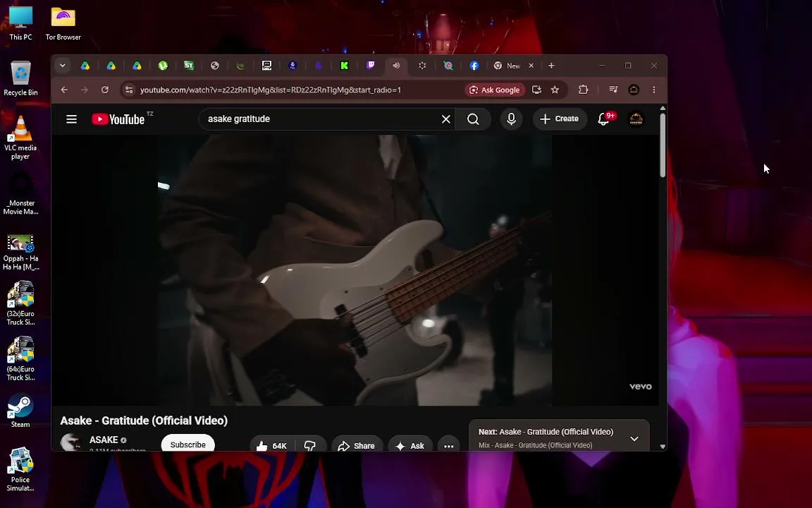Image resolution: width=812 pixels, height=508 pixels.
Task: View site information icon in address bar
Action: (129, 90)
